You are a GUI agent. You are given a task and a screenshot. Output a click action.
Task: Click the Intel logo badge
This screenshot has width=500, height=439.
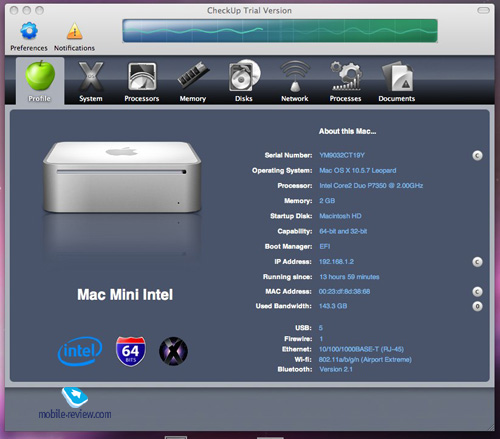[80, 351]
